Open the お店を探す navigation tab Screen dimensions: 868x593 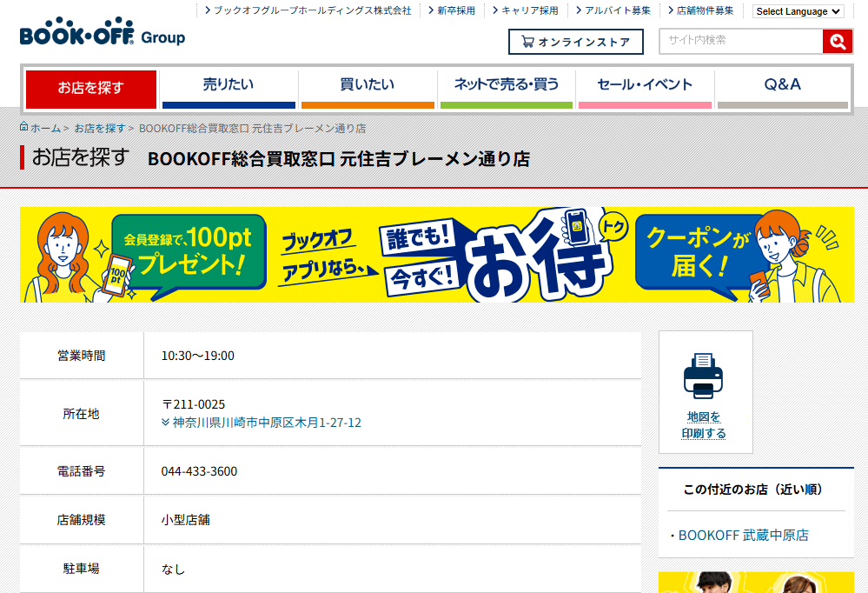(91, 89)
